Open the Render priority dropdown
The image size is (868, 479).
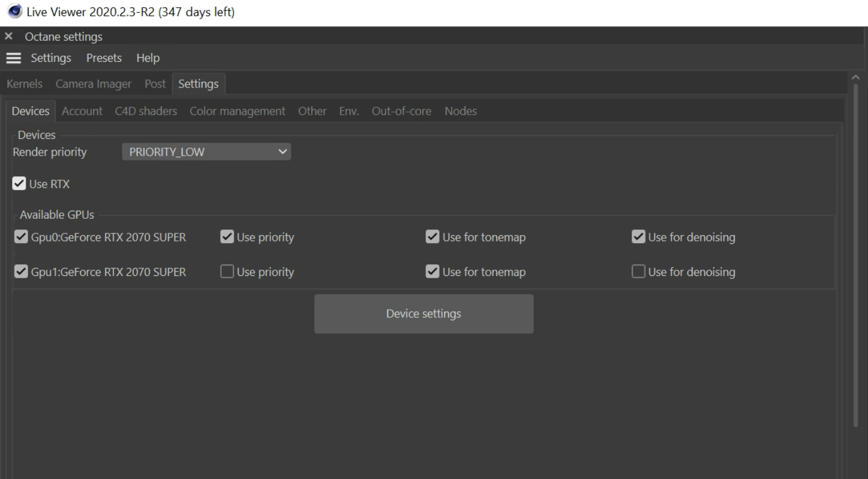coord(207,152)
